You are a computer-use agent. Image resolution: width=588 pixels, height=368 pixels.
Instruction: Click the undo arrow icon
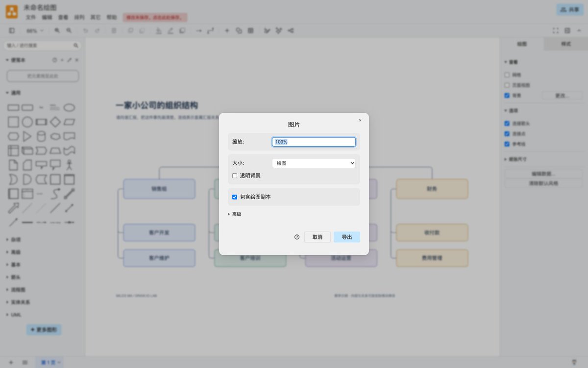(x=86, y=30)
